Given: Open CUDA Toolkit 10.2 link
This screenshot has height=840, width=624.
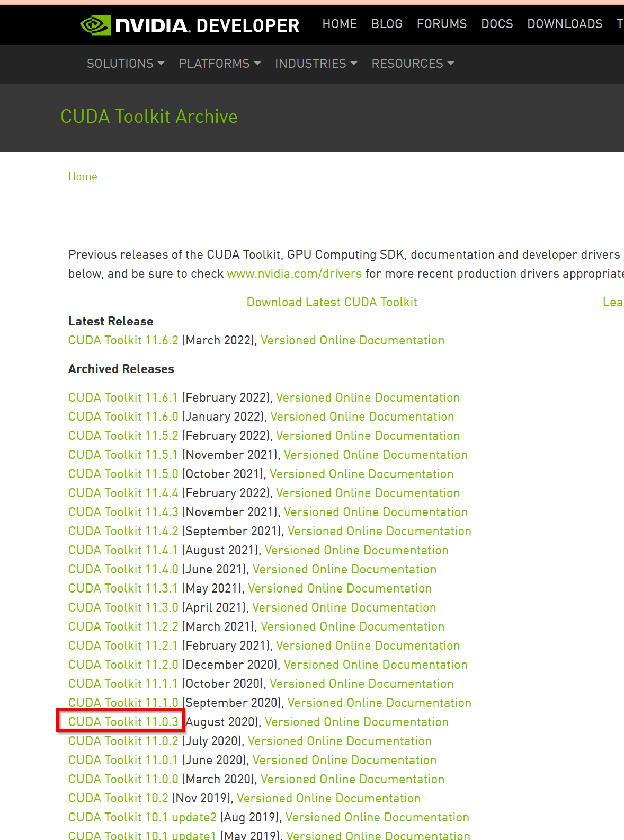Looking at the screenshot, I should click(x=119, y=798).
